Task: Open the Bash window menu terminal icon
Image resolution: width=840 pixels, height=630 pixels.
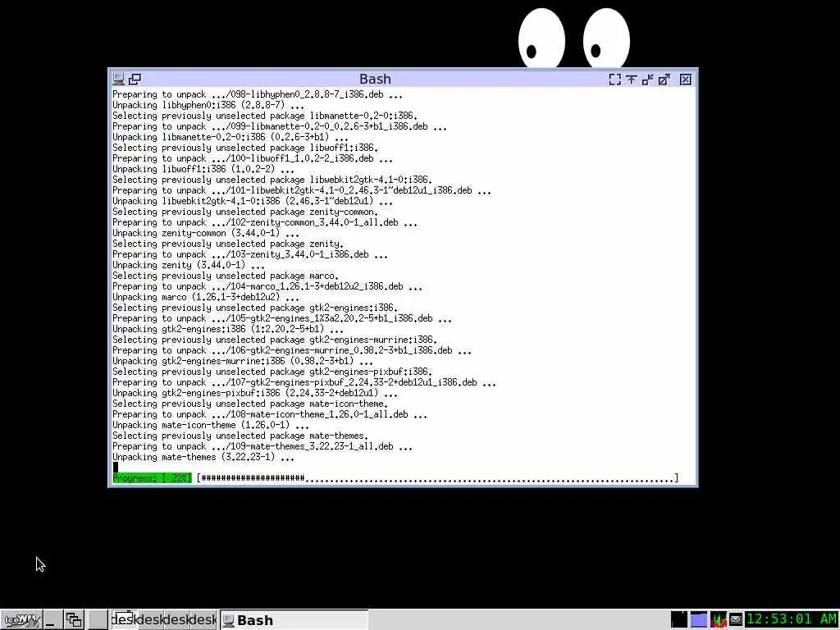Action: click(118, 80)
